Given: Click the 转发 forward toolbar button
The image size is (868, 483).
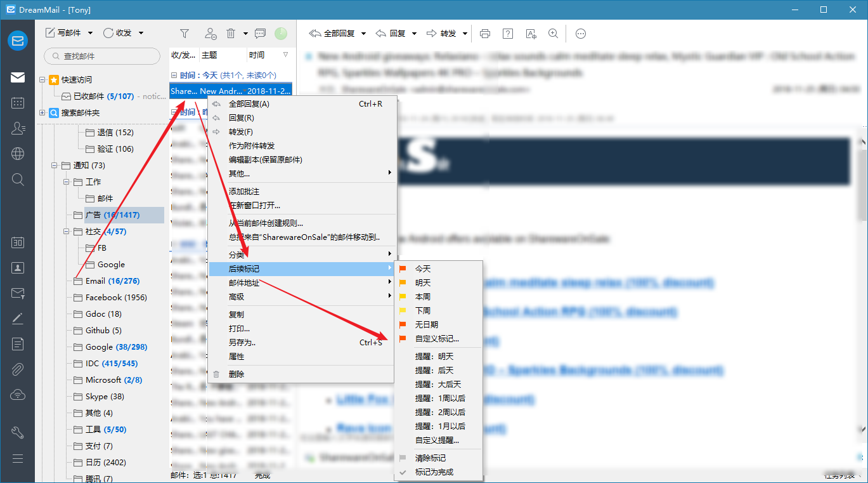Looking at the screenshot, I should pyautogui.click(x=441, y=34).
